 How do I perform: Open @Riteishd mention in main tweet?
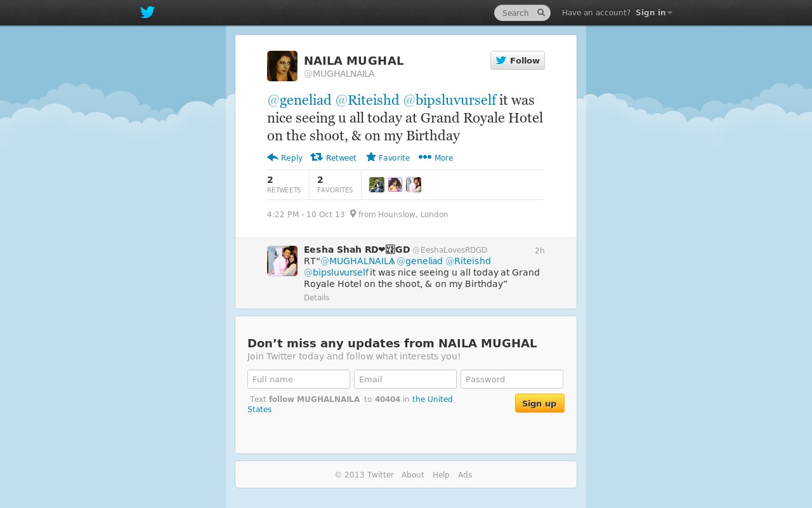click(x=367, y=100)
